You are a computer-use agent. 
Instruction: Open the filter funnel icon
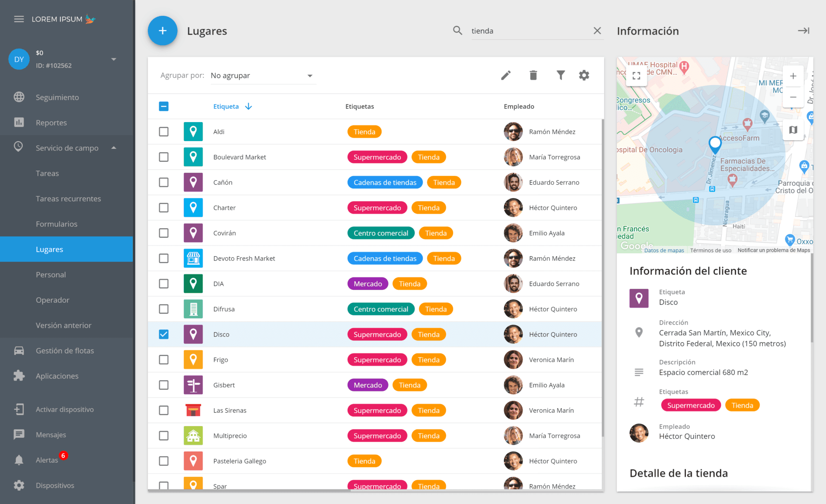[561, 75]
